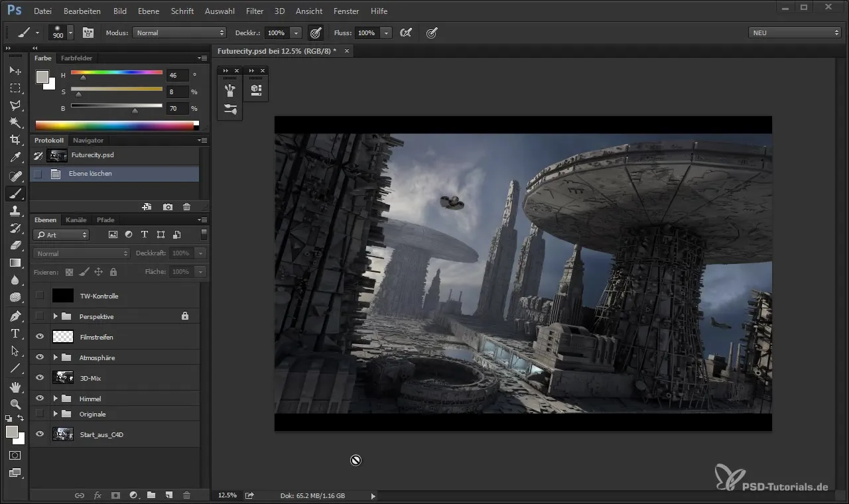Expand the Atmosphäre group
The image size is (849, 504).
click(x=56, y=357)
